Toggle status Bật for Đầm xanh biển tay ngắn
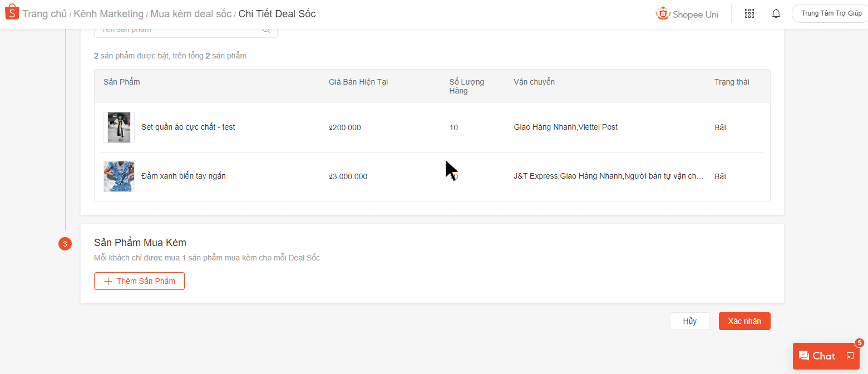868x374 pixels. pos(719,176)
